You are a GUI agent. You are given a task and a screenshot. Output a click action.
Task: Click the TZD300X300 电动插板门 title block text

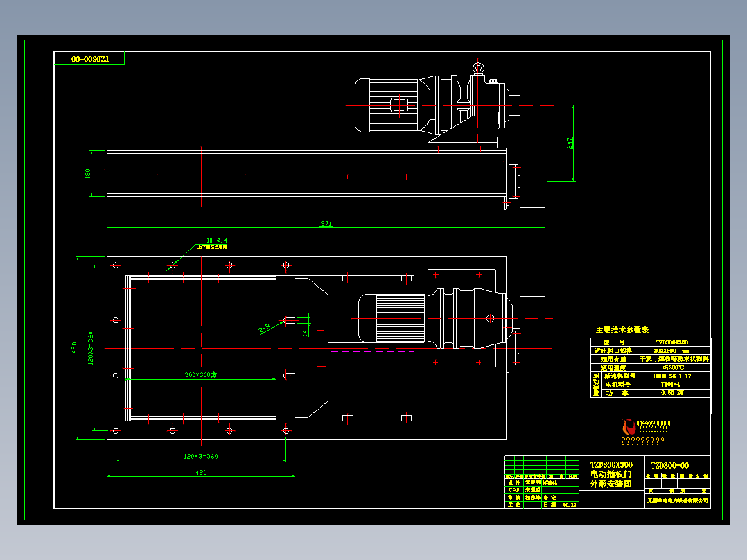[611, 469]
